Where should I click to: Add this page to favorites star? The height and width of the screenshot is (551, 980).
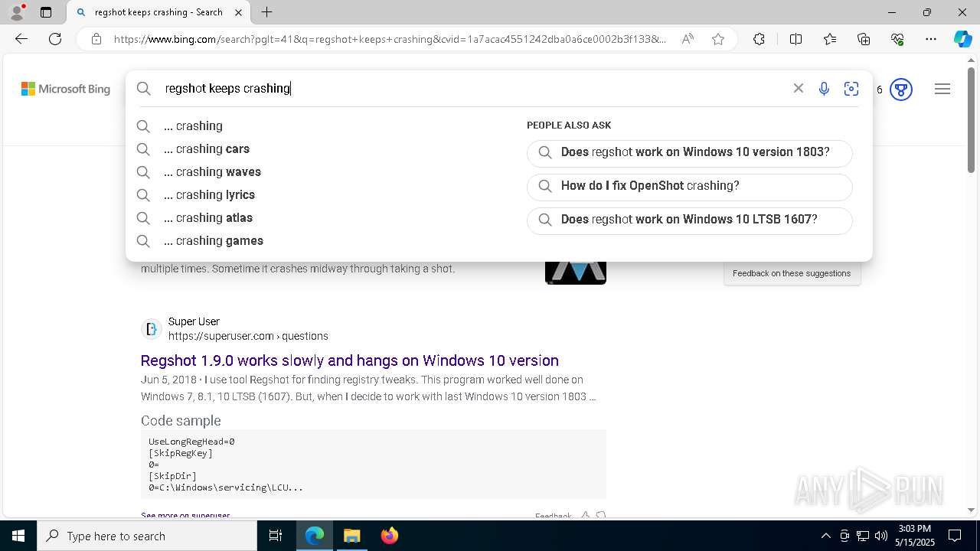(x=718, y=39)
